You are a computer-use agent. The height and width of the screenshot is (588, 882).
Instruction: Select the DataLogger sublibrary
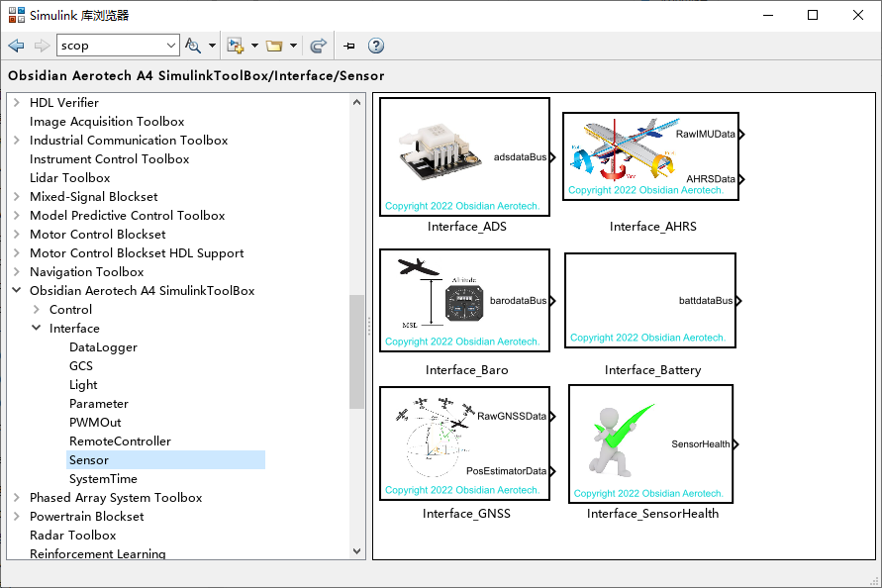coord(103,347)
